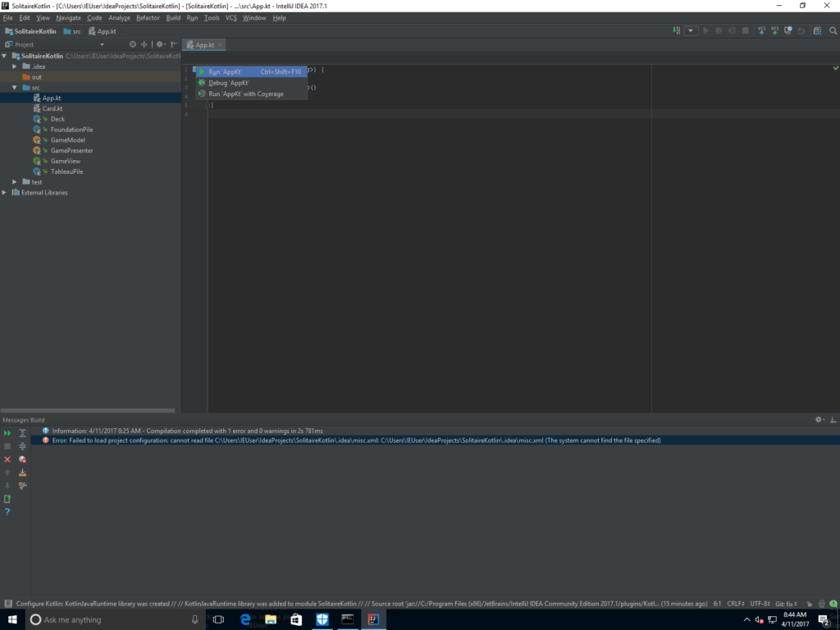The image size is (840, 630).
Task: Click Export to Text File icon
Action: [7, 499]
